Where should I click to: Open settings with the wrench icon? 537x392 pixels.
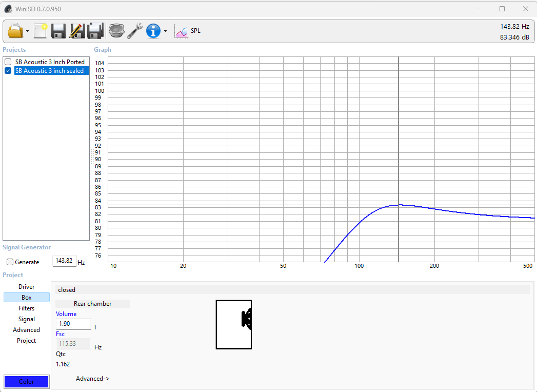pyautogui.click(x=135, y=31)
